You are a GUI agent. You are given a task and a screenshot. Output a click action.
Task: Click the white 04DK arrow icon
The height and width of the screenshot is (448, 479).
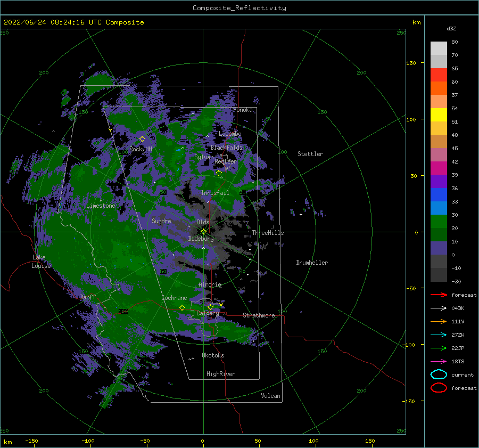[439, 308]
